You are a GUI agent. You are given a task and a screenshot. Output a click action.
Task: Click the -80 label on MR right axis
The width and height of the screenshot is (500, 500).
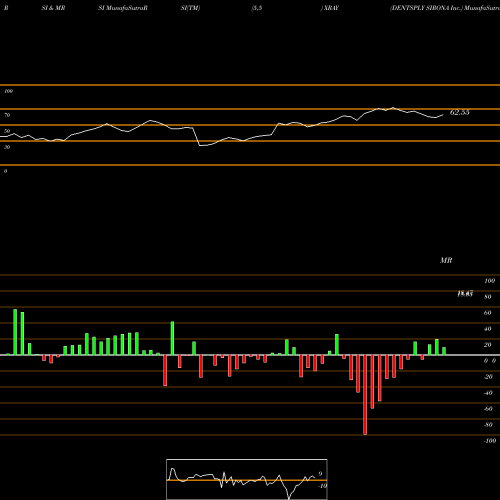488,425
